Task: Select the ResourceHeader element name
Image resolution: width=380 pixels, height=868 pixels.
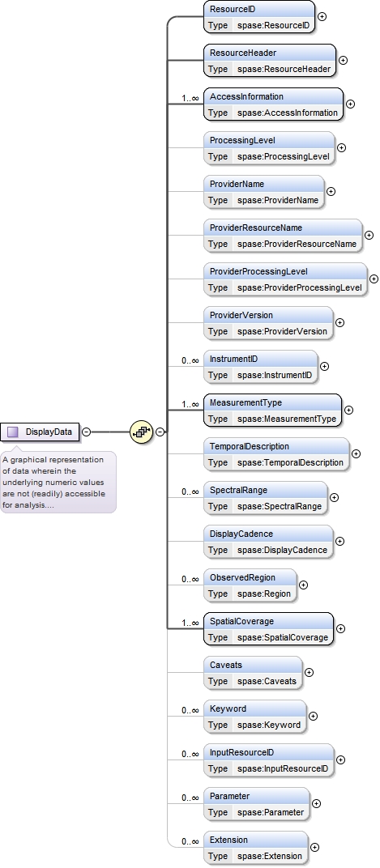Action: pos(243,53)
